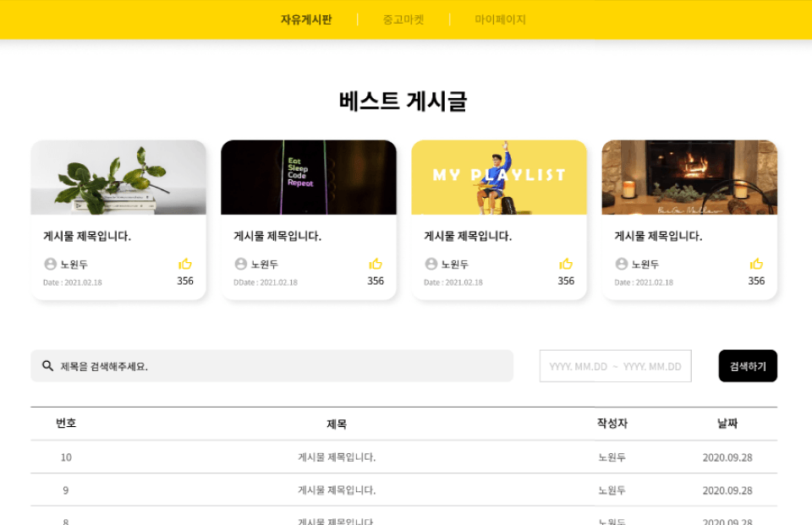Click author avatar on My Playlist card
The height and width of the screenshot is (525, 812).
click(x=431, y=264)
